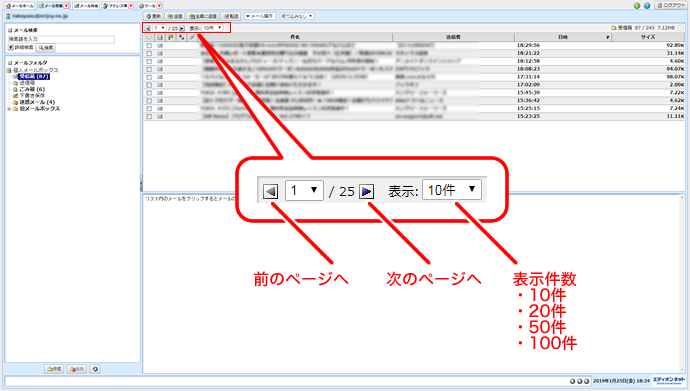Click the folder 作成 button at the bottom
The image size is (690, 391).
54,369
